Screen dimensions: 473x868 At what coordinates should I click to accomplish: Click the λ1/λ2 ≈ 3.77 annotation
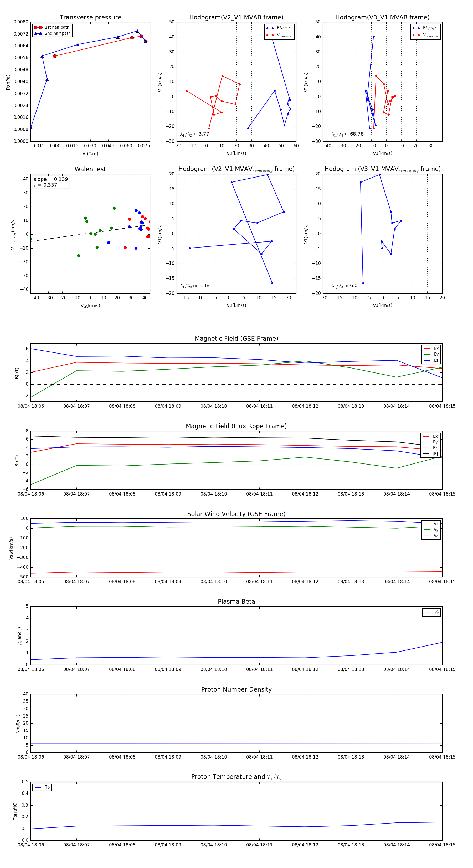tap(194, 134)
